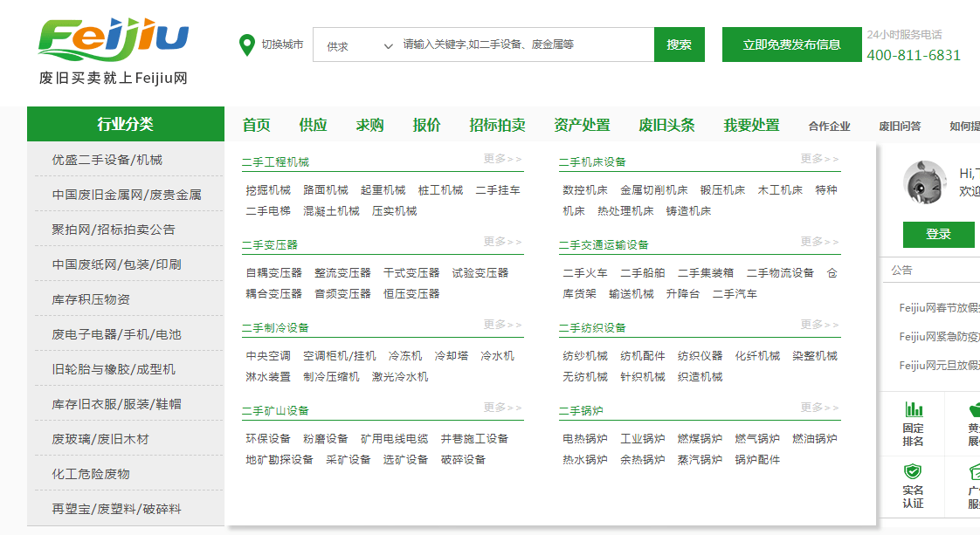Click the 蒸汽锅炉 link
This screenshot has height=535, width=980.
pos(700,459)
